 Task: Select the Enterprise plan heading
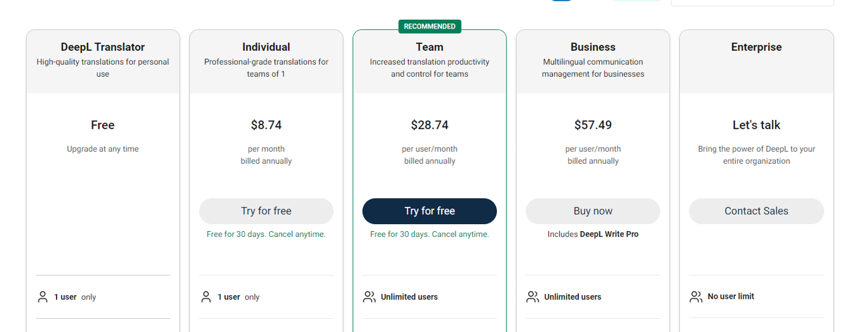coord(756,47)
